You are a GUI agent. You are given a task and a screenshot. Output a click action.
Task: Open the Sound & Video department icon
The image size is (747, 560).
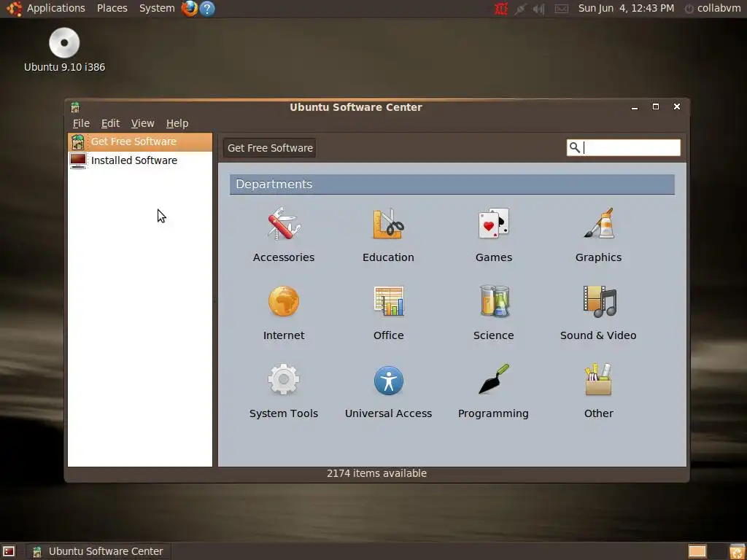tap(600, 301)
